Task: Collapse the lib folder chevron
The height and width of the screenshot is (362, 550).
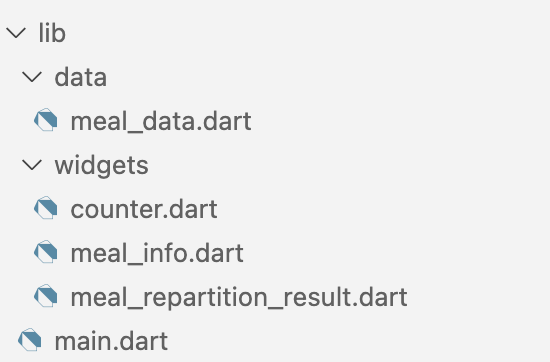Action: pyautogui.click(x=16, y=33)
